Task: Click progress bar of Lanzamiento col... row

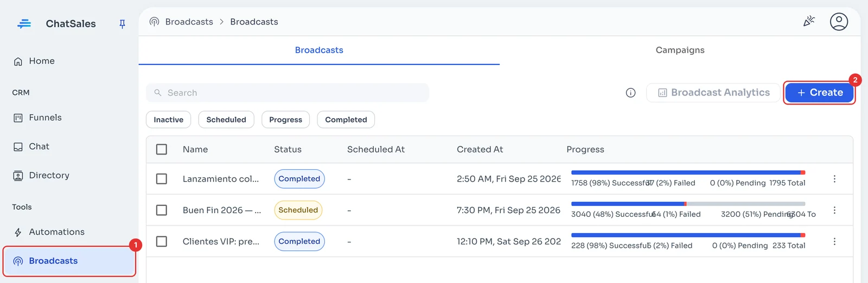Action: [688, 172]
